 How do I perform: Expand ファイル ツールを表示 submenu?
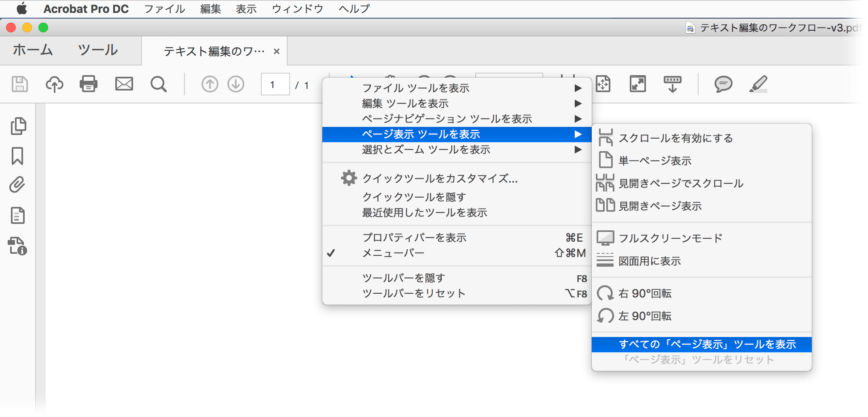(x=457, y=88)
